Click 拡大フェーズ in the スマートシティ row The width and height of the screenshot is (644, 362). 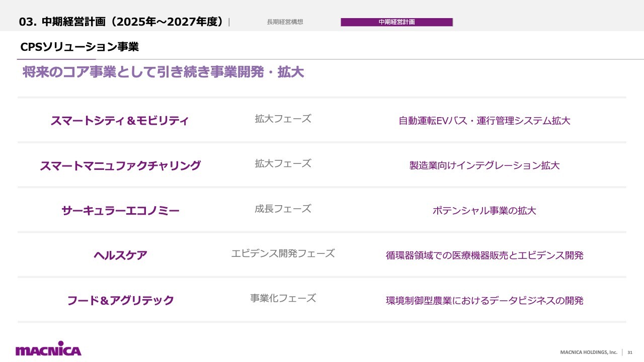pos(283,119)
